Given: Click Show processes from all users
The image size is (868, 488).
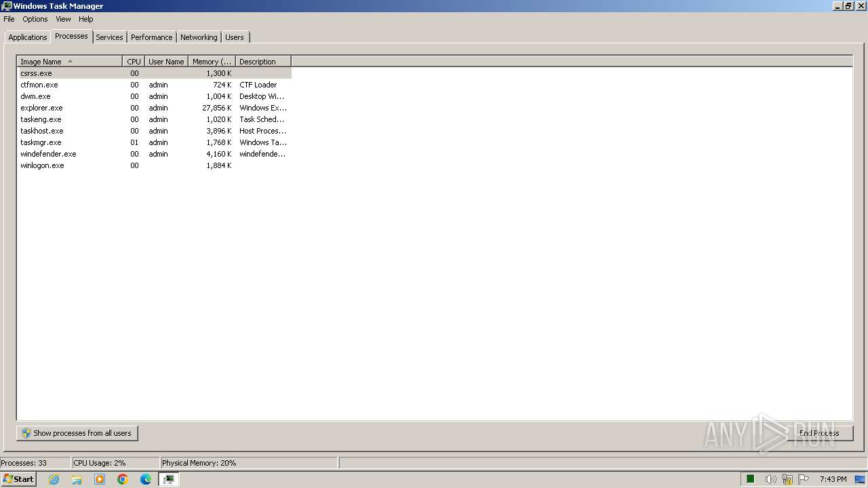Looking at the screenshot, I should pos(77,433).
